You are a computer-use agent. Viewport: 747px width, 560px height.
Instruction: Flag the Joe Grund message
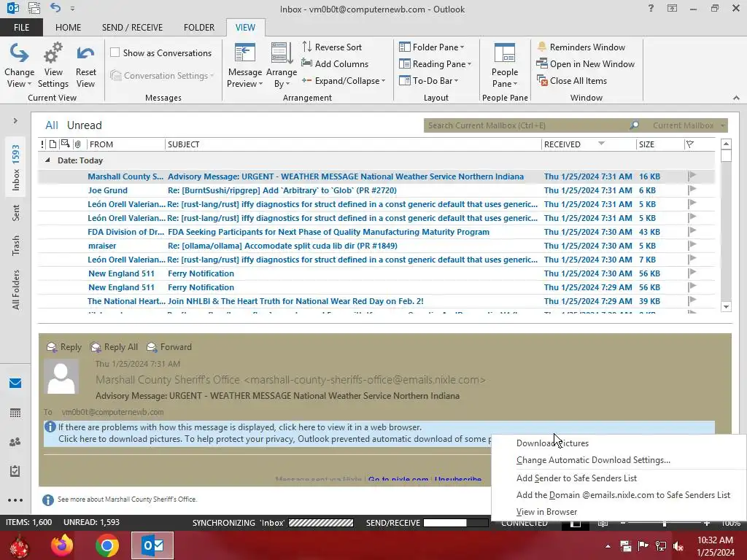pos(692,190)
